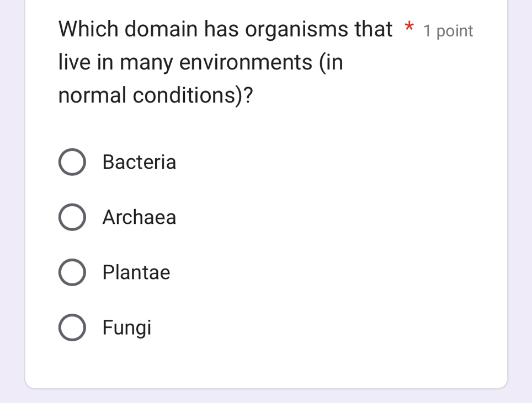
Task: Click the 'live in many environments' line
Action: (200, 62)
